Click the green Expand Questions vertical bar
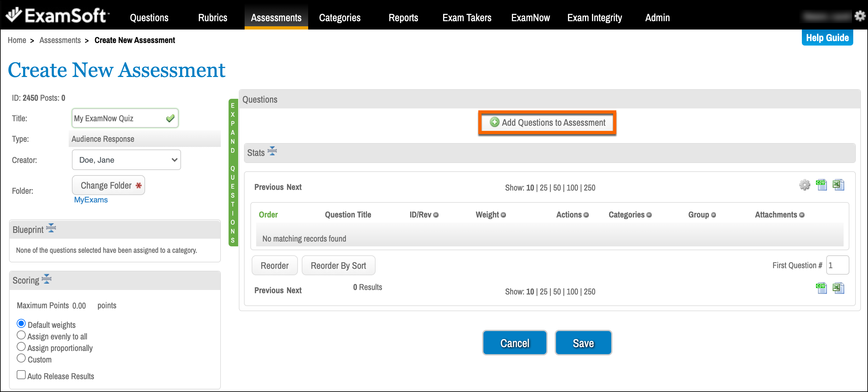The image size is (868, 392). (x=233, y=173)
